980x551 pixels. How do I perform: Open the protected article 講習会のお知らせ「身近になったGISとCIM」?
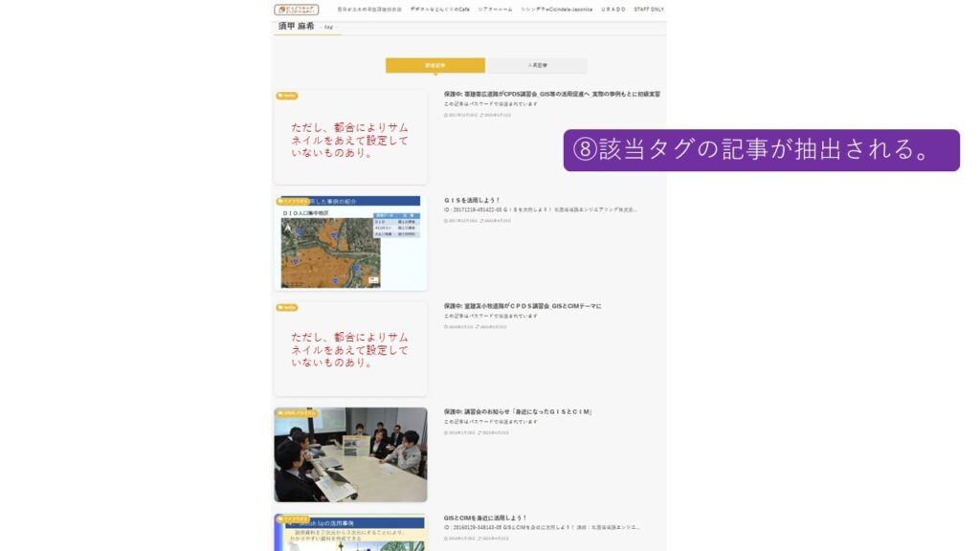pos(518,412)
